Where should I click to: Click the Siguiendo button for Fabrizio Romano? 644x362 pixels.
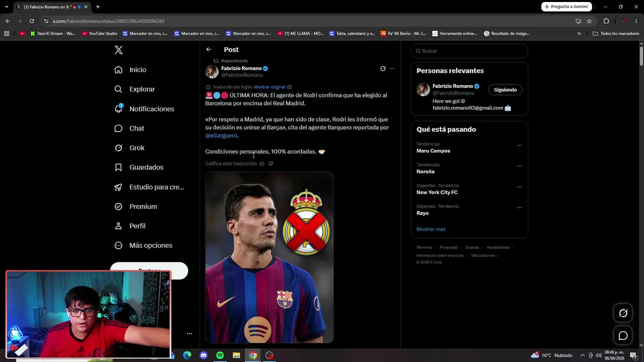tap(505, 89)
